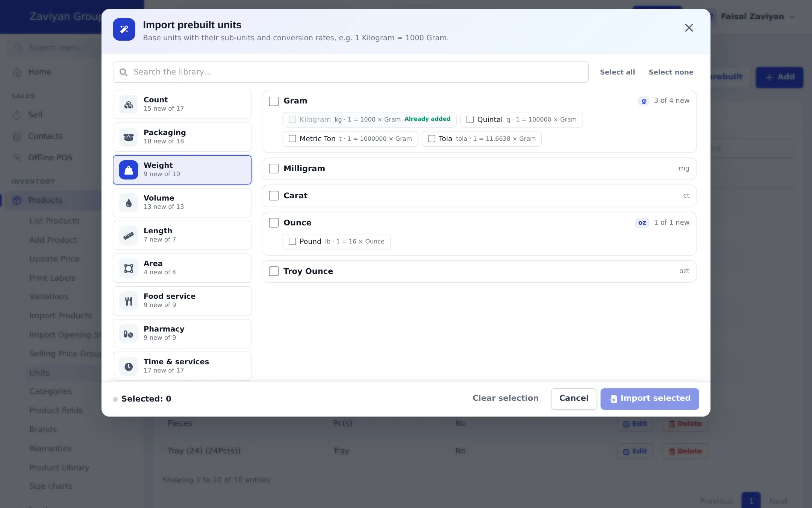Check the Tola sub-unit checkbox

432,139
